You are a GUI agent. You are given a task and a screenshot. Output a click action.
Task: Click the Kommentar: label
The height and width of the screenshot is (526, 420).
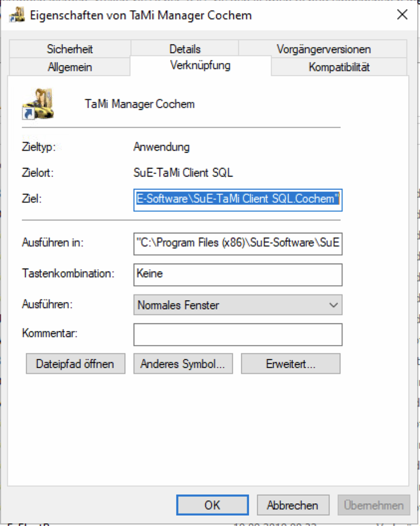[50, 333]
